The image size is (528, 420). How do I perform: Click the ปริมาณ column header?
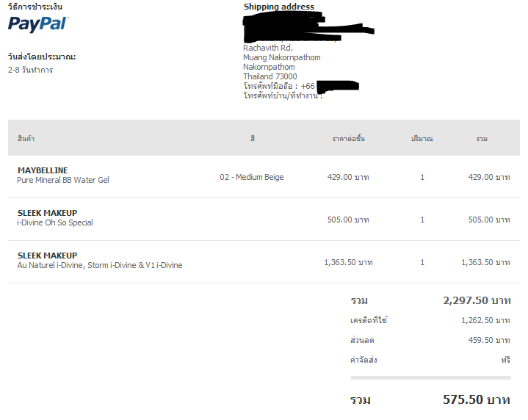coord(422,139)
